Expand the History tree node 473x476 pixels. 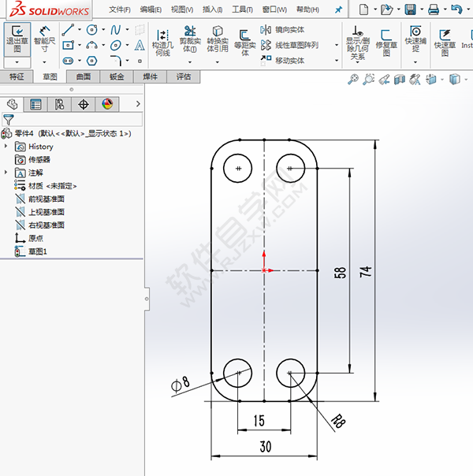pyautogui.click(x=6, y=147)
